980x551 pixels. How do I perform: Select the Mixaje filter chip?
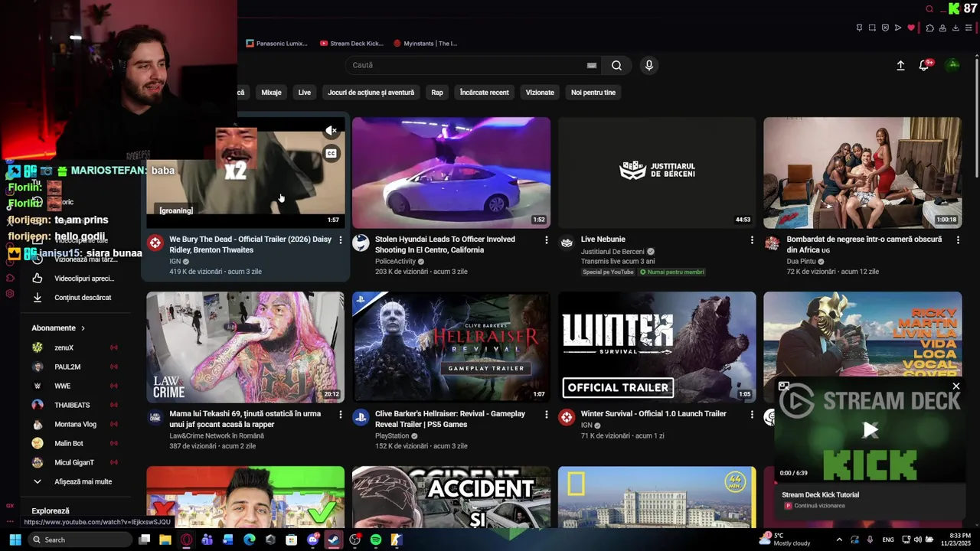tap(271, 93)
